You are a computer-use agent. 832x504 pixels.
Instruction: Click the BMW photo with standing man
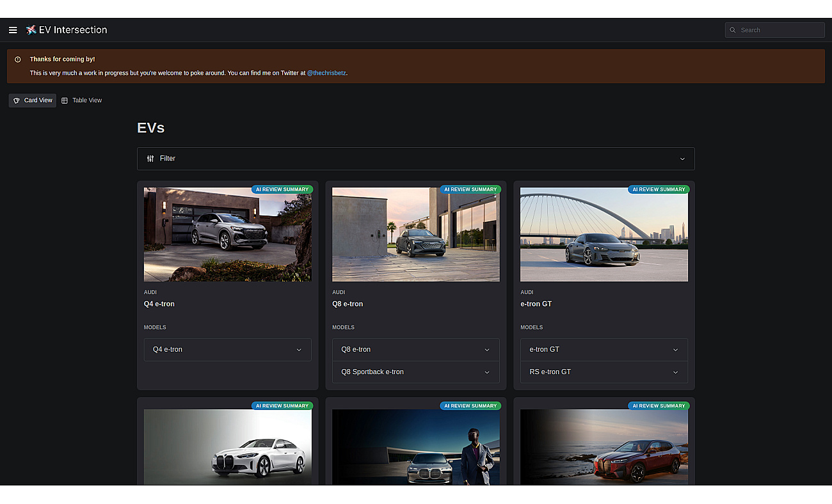[x=416, y=447]
